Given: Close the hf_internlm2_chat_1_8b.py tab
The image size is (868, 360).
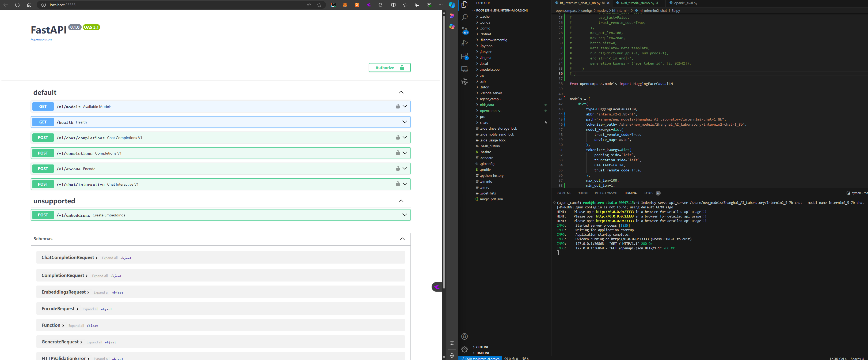Looking at the screenshot, I should point(608,3).
